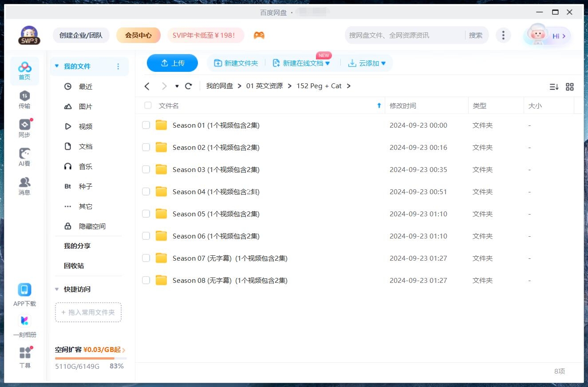Collapse the 我的文件 tree section
Image resolution: width=588 pixels, height=387 pixels.
coord(56,66)
